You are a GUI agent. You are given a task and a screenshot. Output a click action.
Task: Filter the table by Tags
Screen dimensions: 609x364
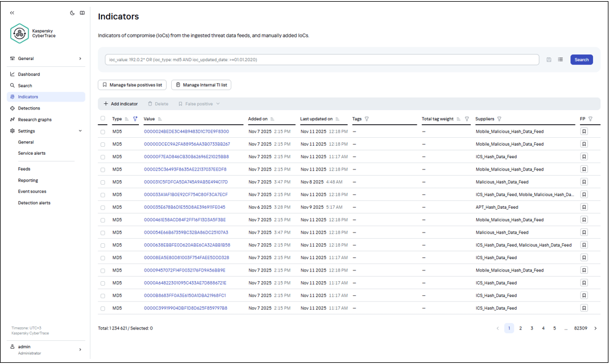[367, 119]
